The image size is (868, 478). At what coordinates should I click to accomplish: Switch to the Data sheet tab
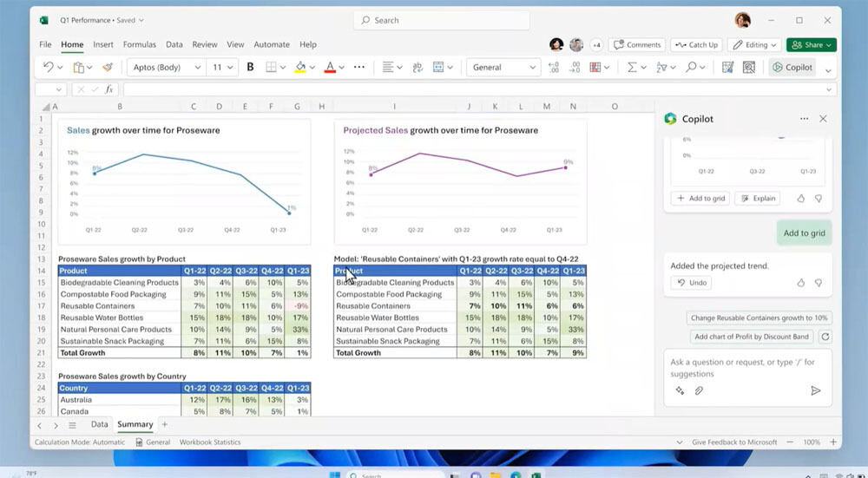tap(99, 424)
